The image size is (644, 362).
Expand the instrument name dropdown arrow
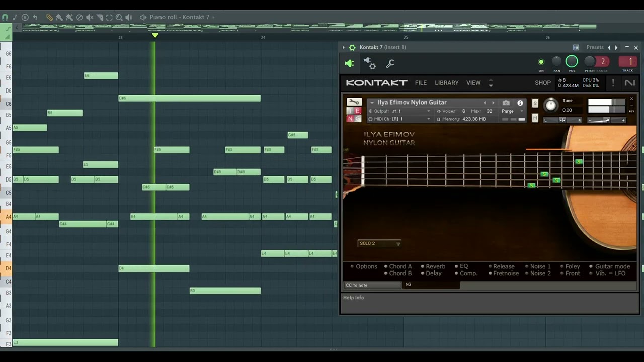(x=372, y=103)
